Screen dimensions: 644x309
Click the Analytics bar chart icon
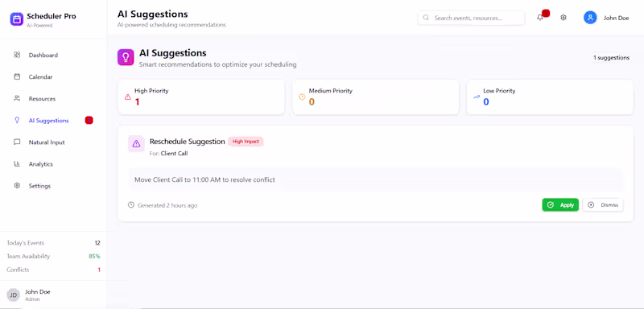[17, 164]
